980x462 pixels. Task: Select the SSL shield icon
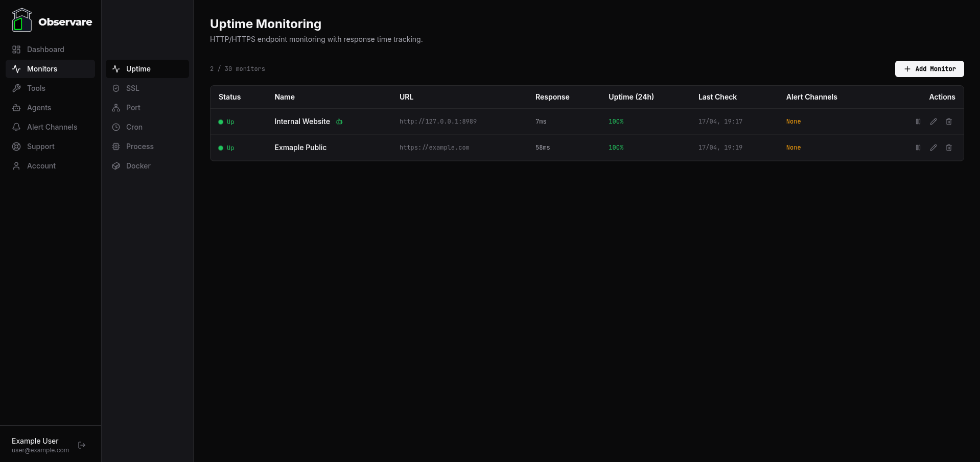coord(116,88)
